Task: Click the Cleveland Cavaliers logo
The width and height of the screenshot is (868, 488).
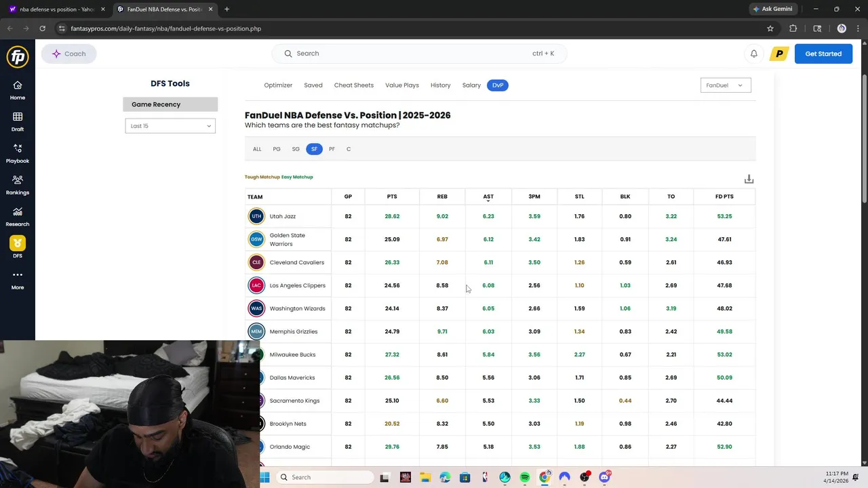Action: tap(256, 262)
